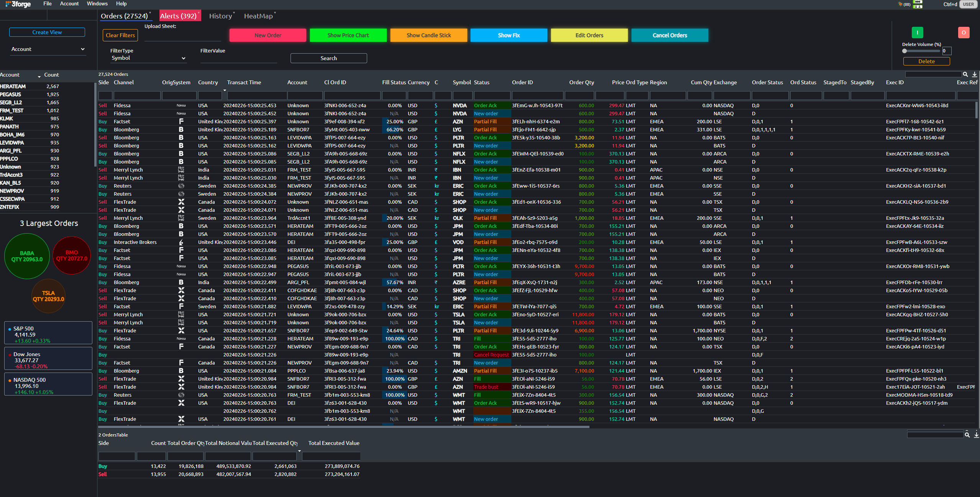Click the Symbol column filter box
This screenshot has width=980, height=497.
point(462,95)
